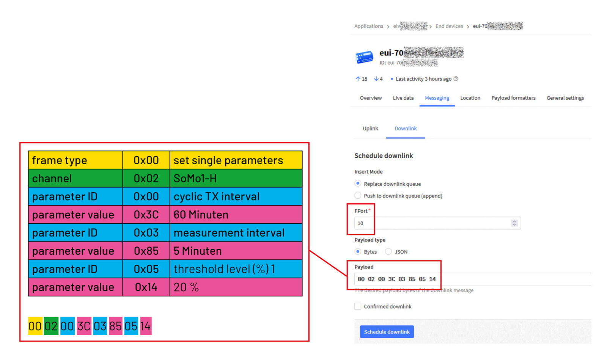Click the Applications breadcrumb link
Image resolution: width=607 pixels, height=364 pixels.
click(x=368, y=26)
